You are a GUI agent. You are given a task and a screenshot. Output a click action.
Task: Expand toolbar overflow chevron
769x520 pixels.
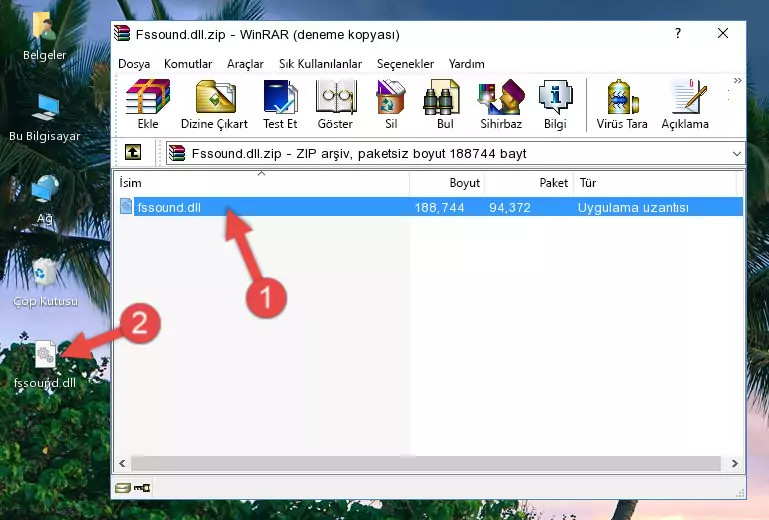[738, 80]
